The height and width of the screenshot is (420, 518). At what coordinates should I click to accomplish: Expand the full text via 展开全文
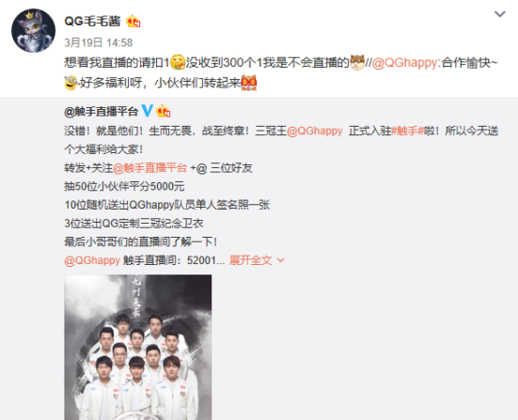click(250, 260)
